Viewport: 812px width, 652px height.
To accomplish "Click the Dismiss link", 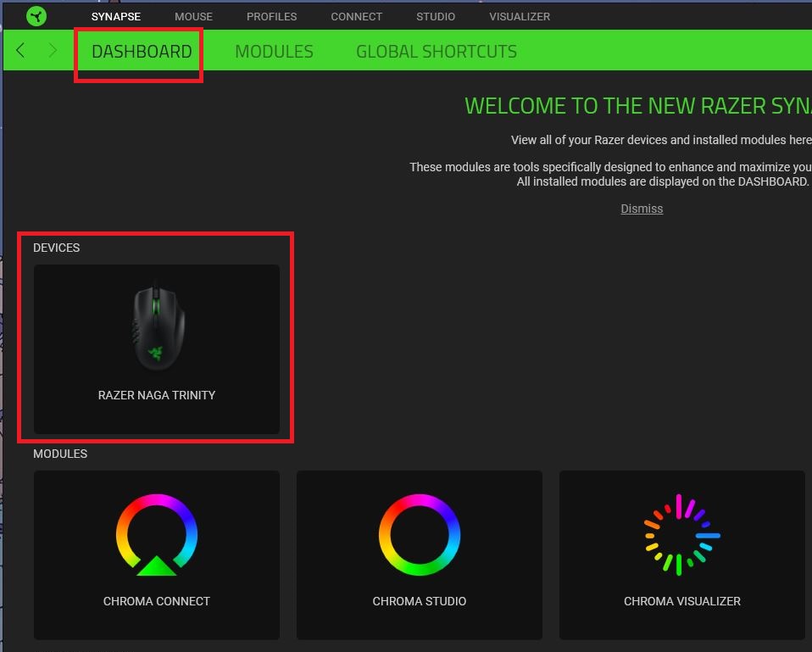I will 642,209.
